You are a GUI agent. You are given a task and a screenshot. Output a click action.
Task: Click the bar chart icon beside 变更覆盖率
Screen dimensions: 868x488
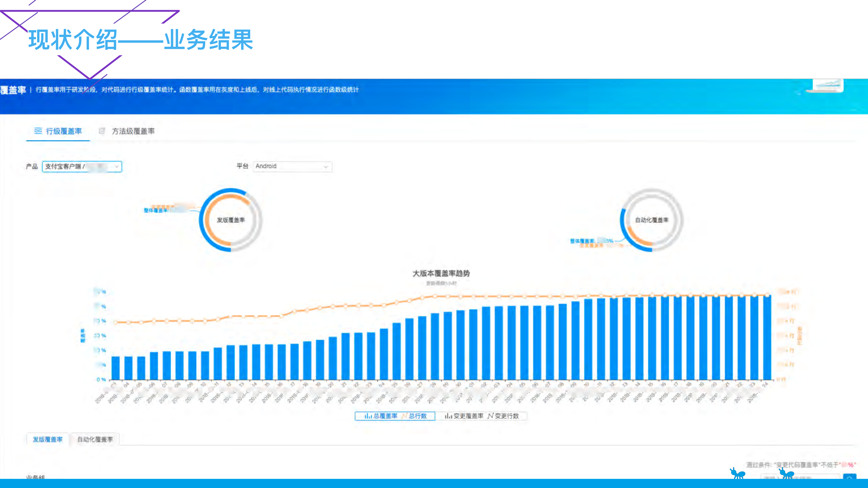click(x=449, y=416)
